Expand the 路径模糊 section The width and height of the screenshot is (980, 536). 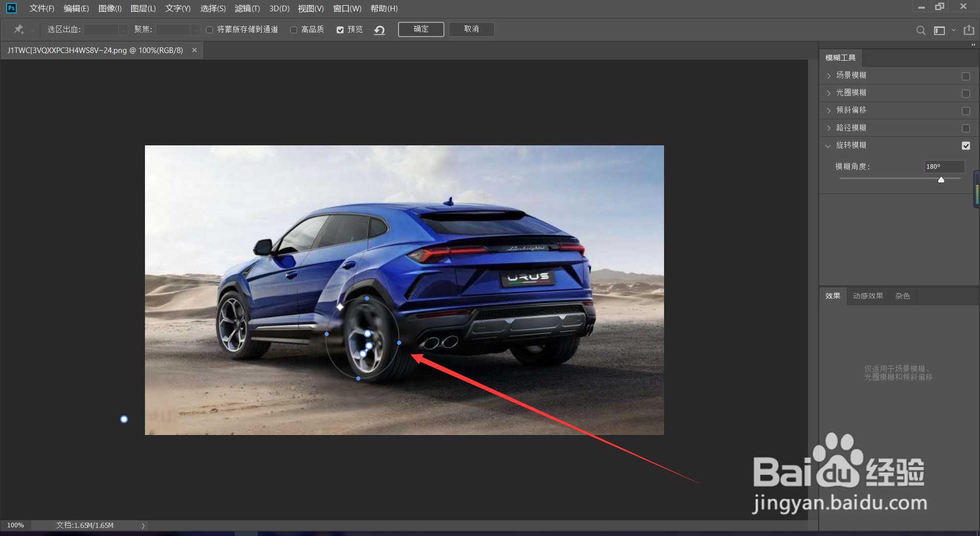coord(828,128)
